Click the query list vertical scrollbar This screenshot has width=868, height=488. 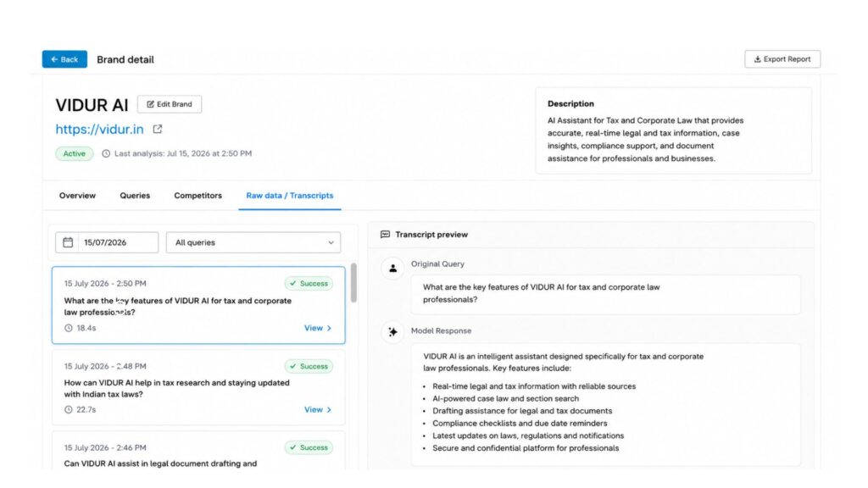pyautogui.click(x=353, y=283)
